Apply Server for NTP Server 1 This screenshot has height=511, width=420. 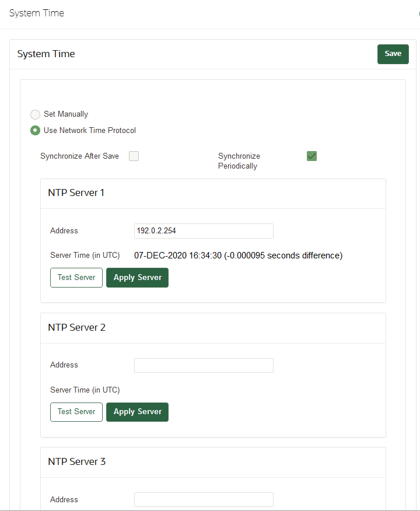(x=138, y=278)
